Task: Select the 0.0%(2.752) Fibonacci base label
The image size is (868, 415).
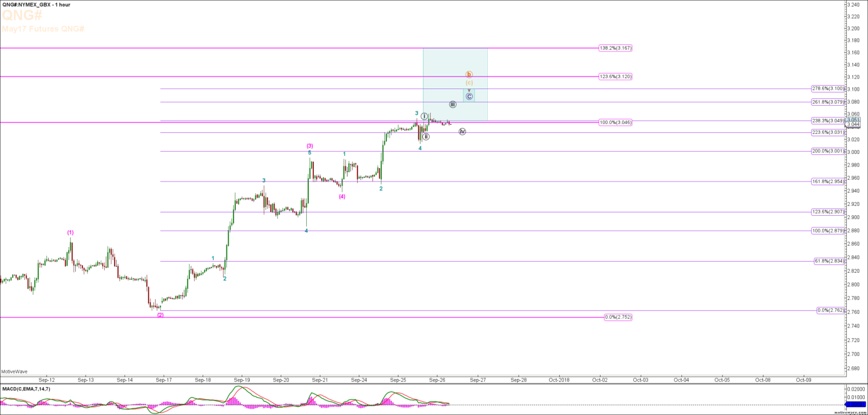Action: (618, 317)
